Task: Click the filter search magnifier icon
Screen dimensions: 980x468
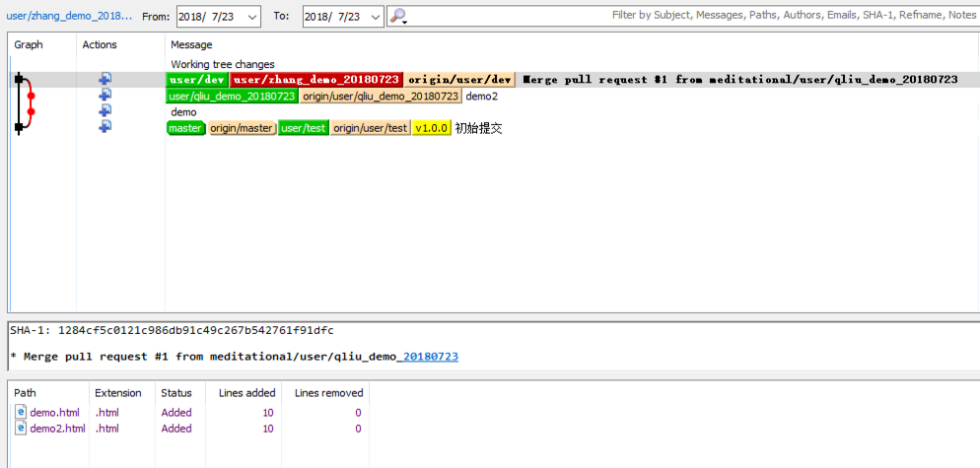Action: (x=396, y=16)
